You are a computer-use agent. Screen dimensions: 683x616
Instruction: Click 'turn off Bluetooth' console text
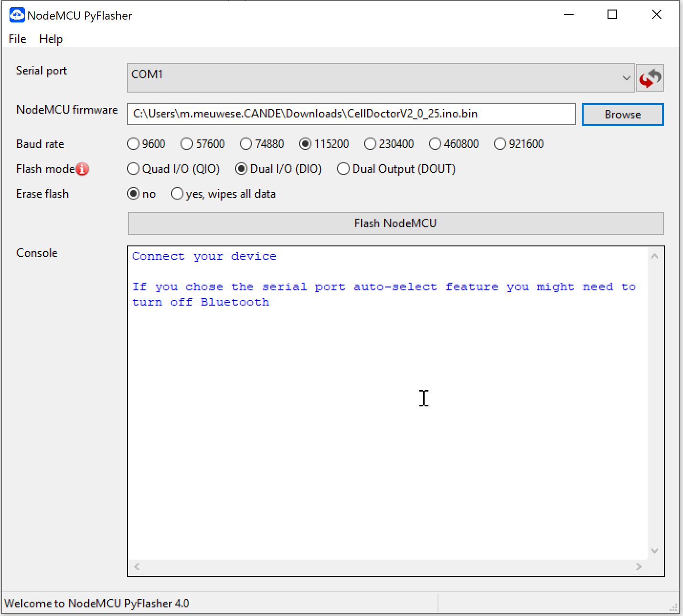(x=201, y=302)
